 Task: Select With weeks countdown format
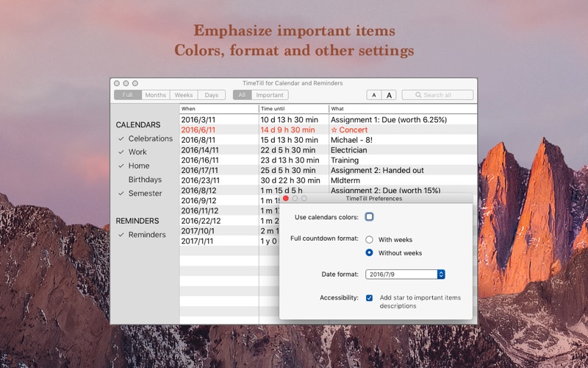click(369, 239)
